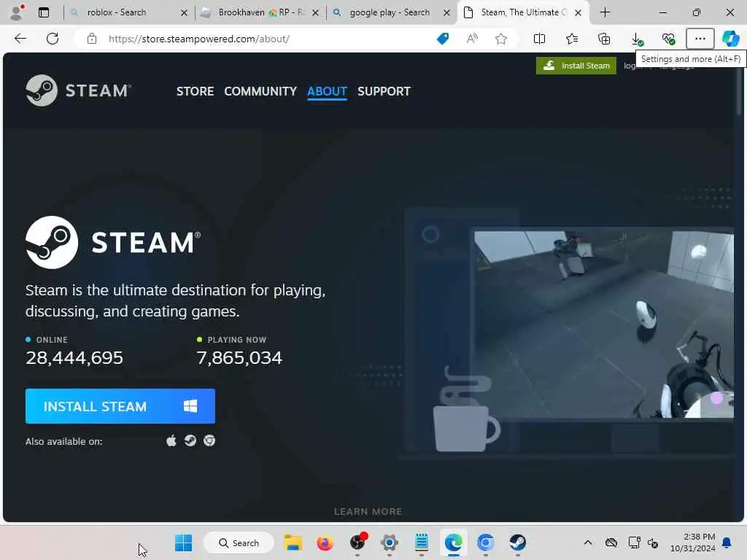This screenshot has width=747, height=560.
Task: Open the STORE menu item
Action: click(x=195, y=91)
